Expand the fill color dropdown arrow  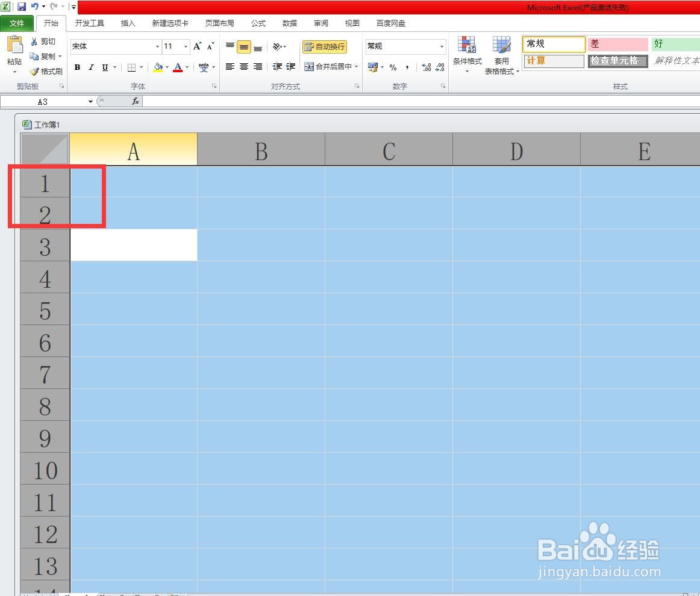tap(167, 67)
